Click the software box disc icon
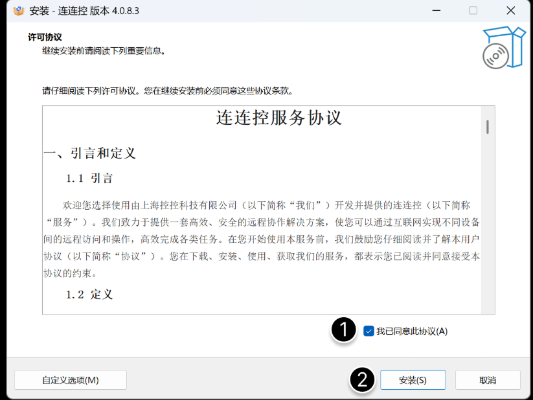Screen dimensions: 533x400 504,47
